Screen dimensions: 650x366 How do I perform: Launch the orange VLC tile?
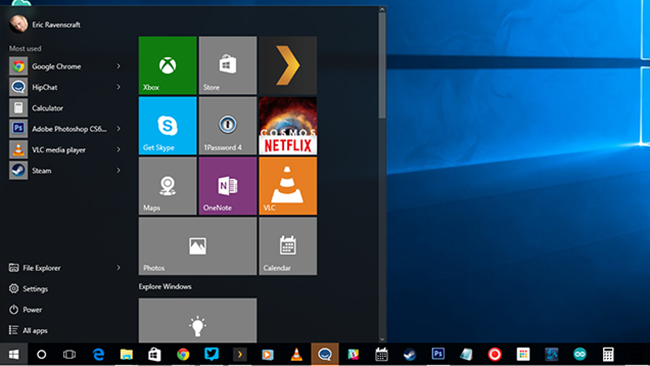tap(288, 186)
